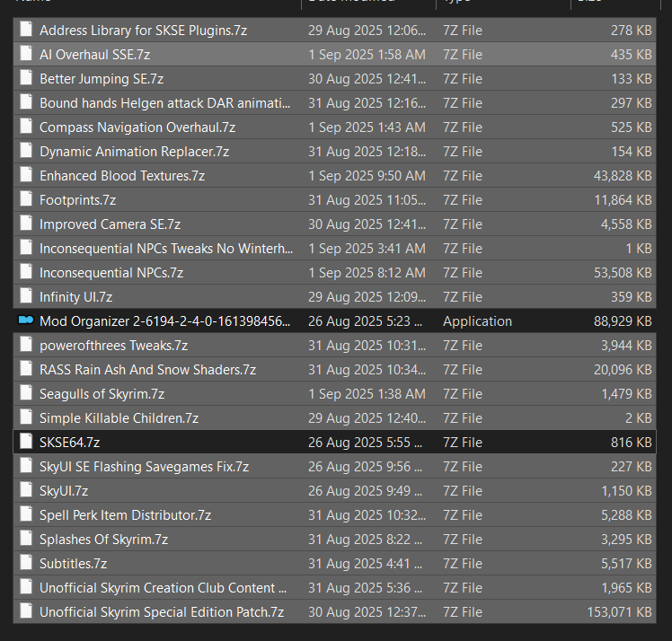Screen dimensions: 672x641
Task: Select the name Bound hands Helgen attack DAR animati...
Action: click(x=165, y=103)
